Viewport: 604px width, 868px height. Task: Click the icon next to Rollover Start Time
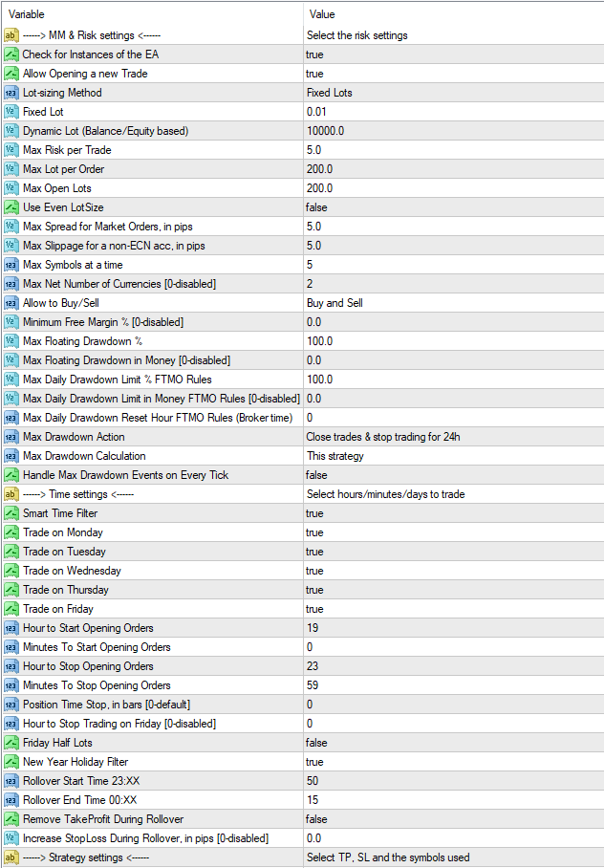coord(11,781)
